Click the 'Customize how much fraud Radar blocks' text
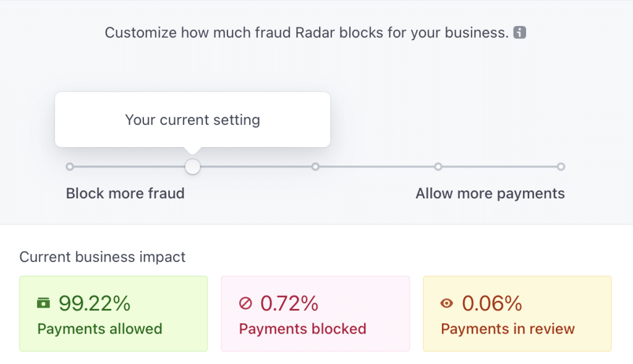This screenshot has height=364, width=633. 307,33
